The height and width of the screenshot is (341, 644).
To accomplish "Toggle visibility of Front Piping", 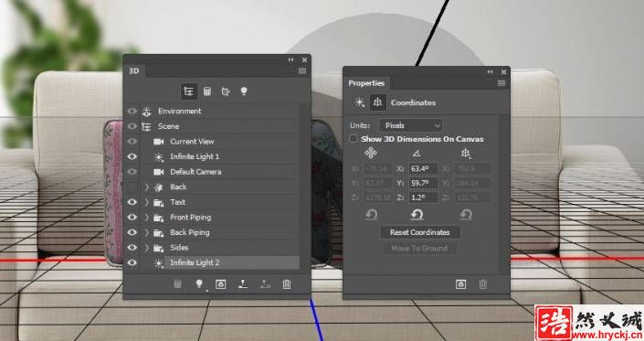I will [132, 217].
